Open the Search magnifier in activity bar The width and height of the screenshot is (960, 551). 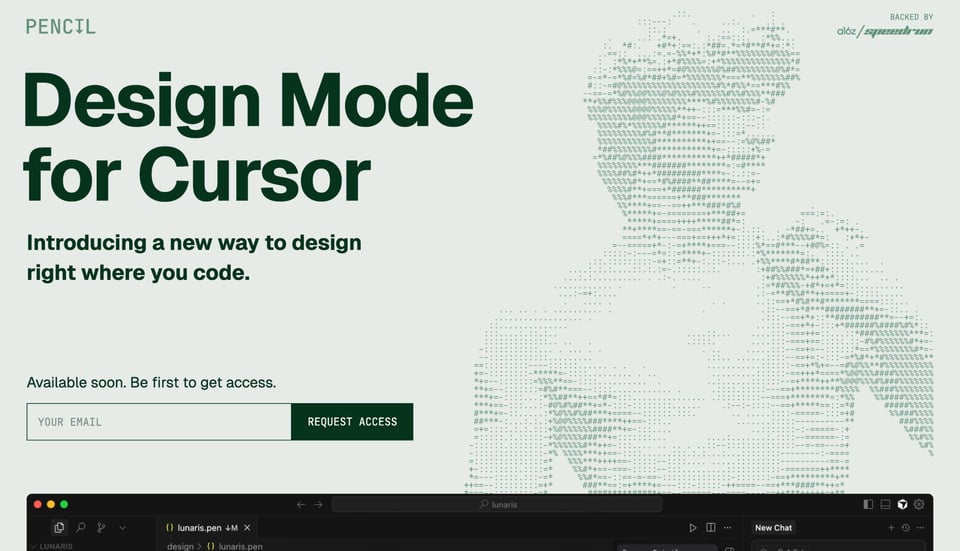click(x=81, y=527)
